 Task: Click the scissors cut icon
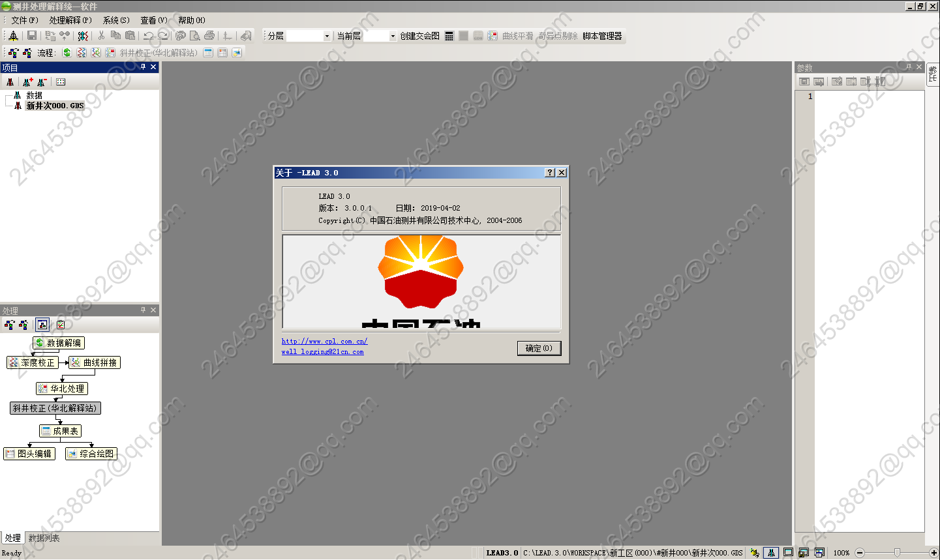pos(101,36)
